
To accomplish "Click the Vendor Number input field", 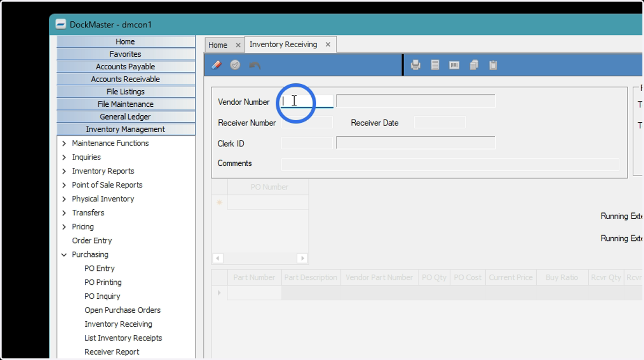I will tap(307, 101).
